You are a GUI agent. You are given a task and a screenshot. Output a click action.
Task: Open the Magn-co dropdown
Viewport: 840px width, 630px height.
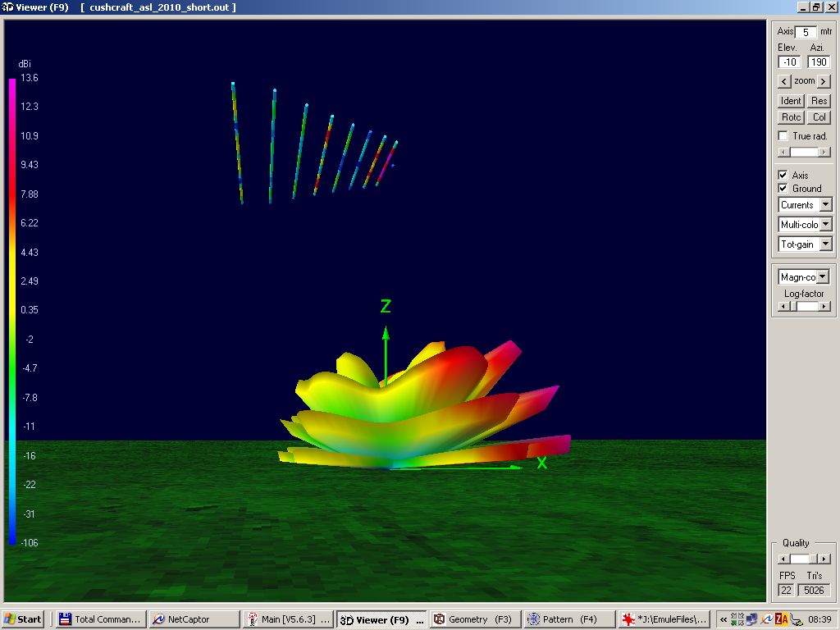pyautogui.click(x=822, y=277)
